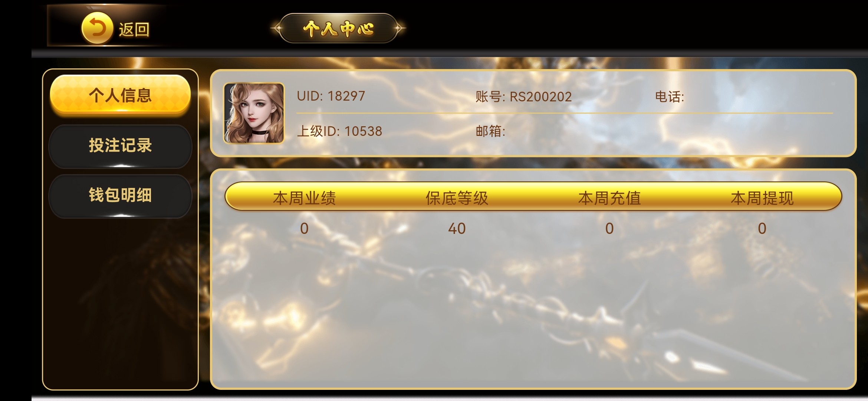Select the 个人信息 tab
Image resolution: width=868 pixels, height=401 pixels.
tap(120, 95)
